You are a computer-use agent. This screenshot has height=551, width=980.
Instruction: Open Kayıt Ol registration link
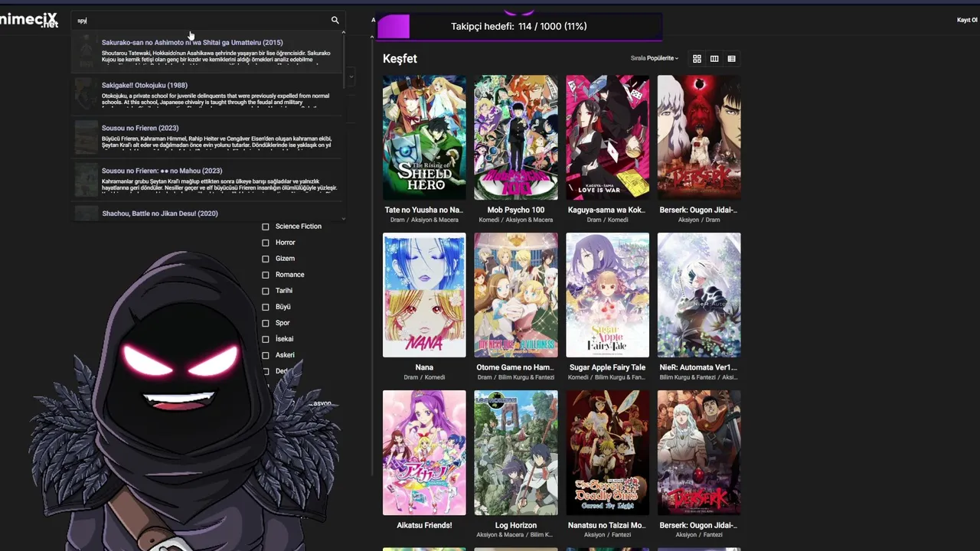(968, 20)
